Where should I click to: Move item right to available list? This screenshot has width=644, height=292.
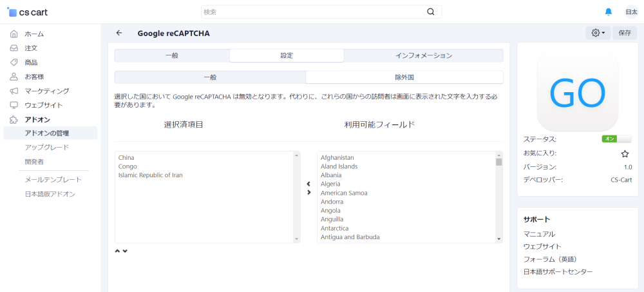[309, 193]
